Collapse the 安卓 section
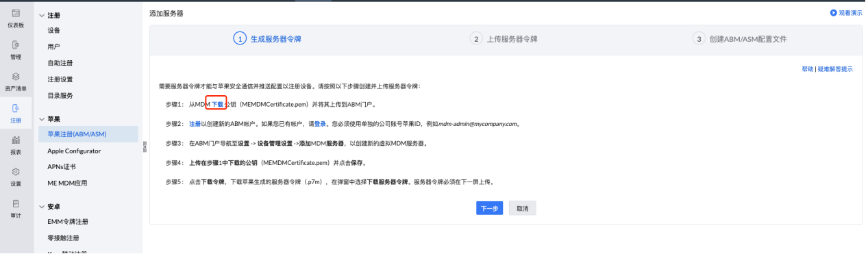The height and width of the screenshot is (254, 868). pos(42,206)
